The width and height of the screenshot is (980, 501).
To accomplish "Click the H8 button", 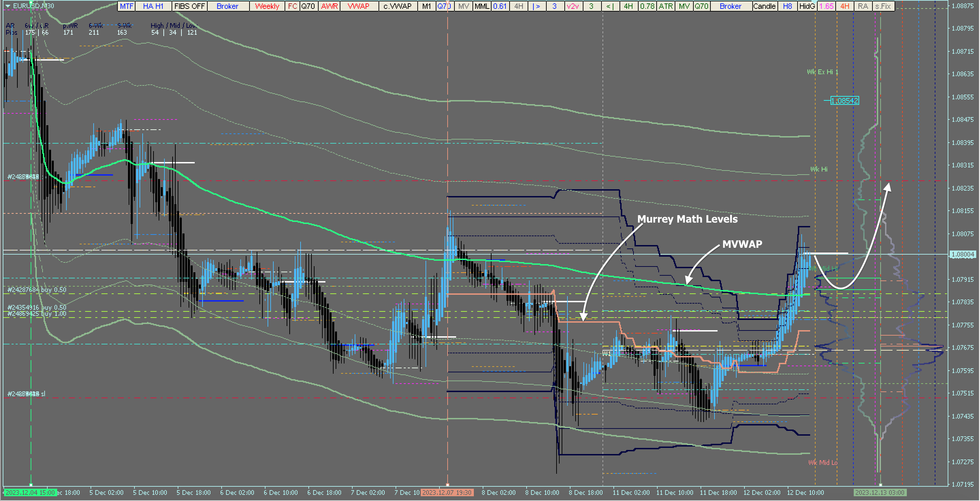I will (787, 6).
